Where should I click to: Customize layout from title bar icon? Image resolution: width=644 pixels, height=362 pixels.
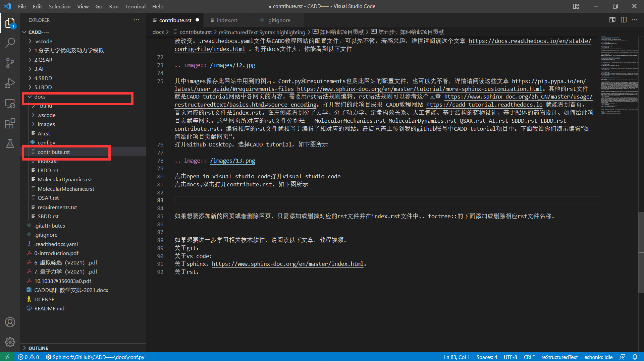point(576,6)
